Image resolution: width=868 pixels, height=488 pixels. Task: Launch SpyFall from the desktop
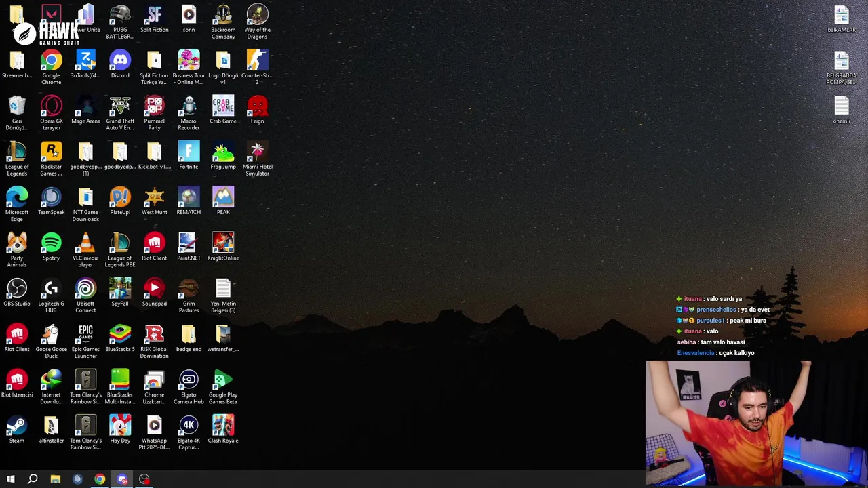tap(120, 289)
